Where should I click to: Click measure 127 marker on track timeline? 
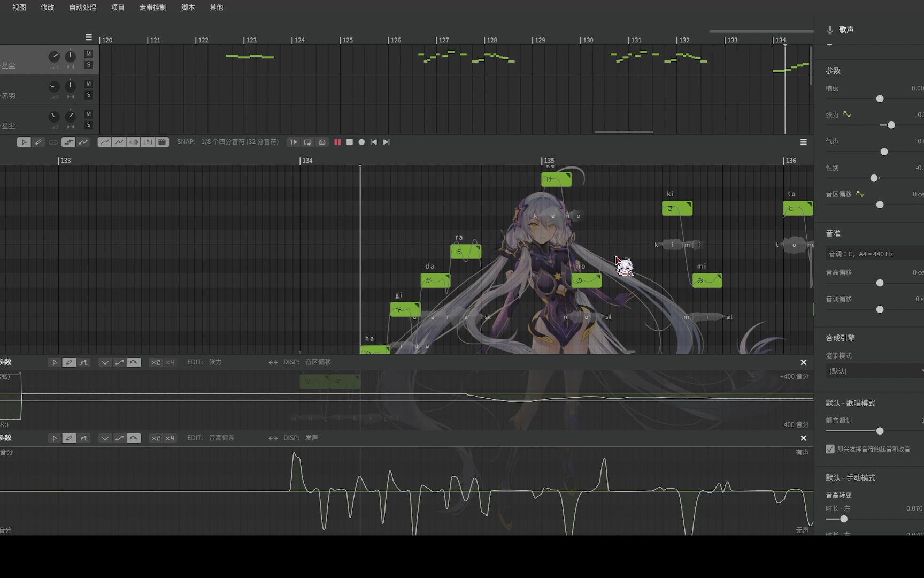click(442, 40)
